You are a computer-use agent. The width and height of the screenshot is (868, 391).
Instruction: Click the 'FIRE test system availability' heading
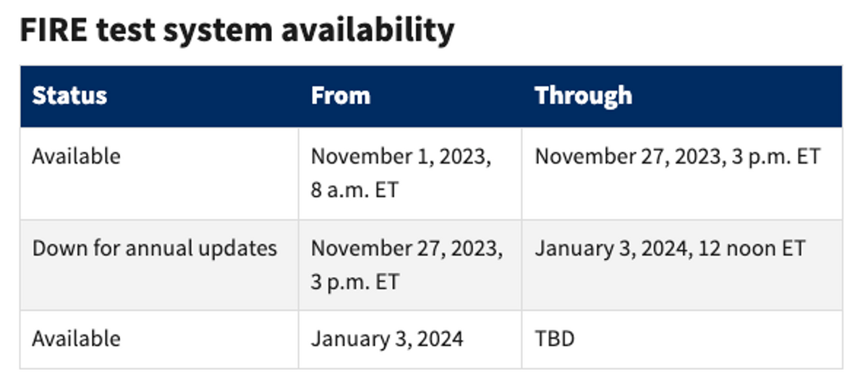tap(237, 30)
